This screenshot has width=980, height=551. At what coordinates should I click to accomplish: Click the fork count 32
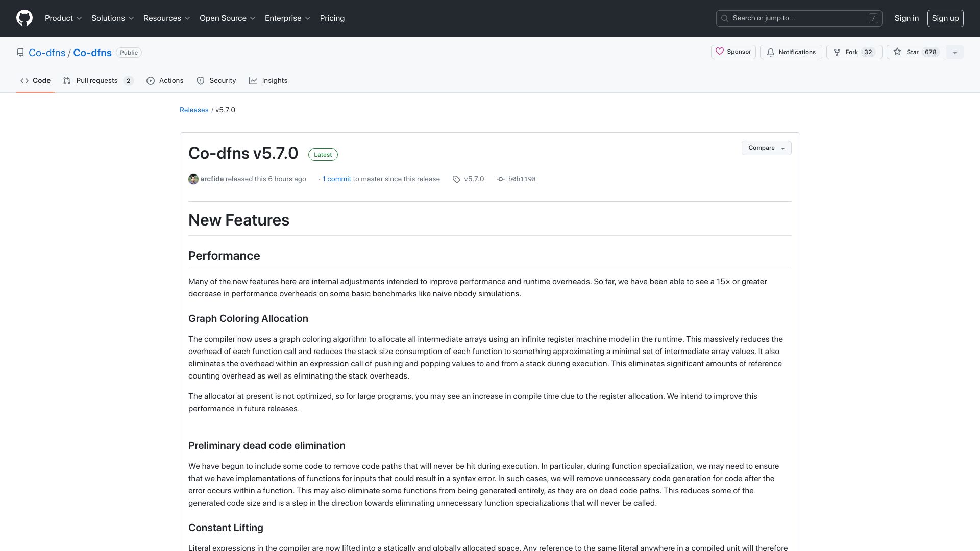868,52
